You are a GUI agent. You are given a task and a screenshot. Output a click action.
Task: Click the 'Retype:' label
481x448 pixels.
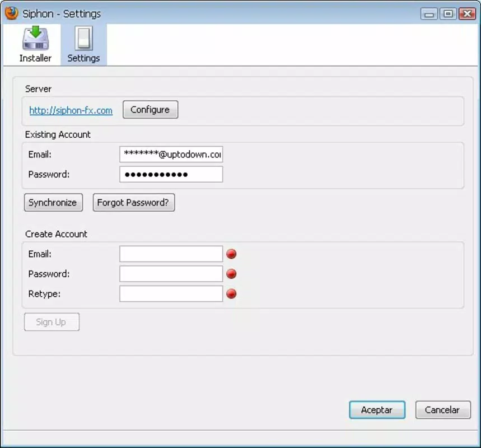pyautogui.click(x=44, y=294)
